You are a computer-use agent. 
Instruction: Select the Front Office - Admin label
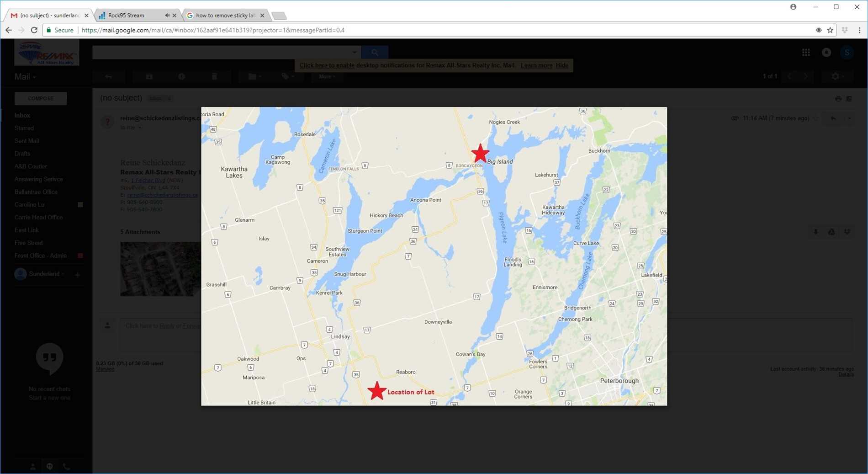(x=41, y=256)
